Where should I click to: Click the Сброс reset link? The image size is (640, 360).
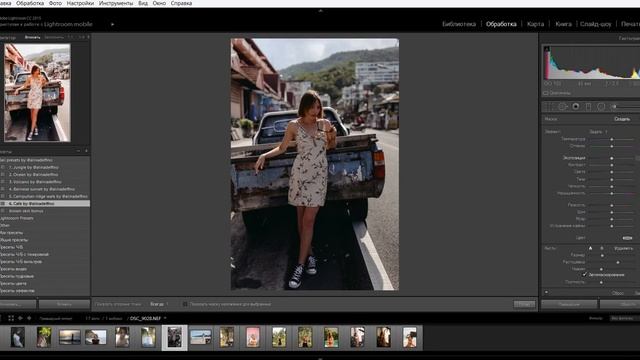pos(618,293)
